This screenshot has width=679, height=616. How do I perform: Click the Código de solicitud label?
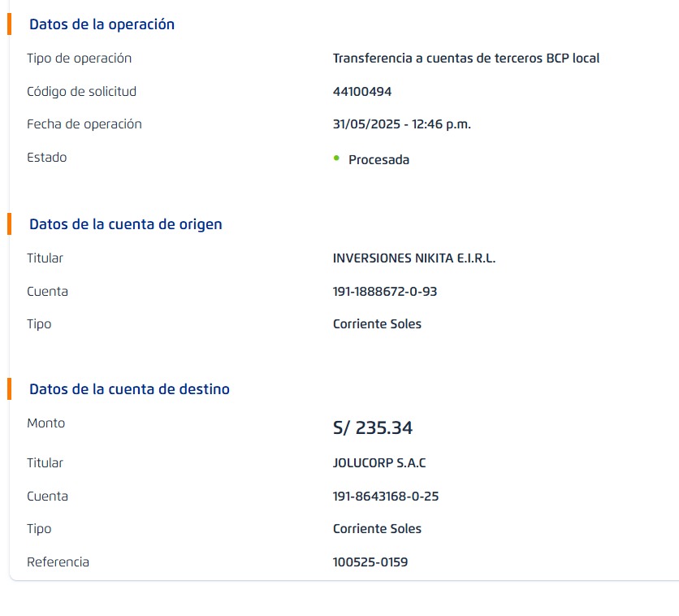coord(81,92)
